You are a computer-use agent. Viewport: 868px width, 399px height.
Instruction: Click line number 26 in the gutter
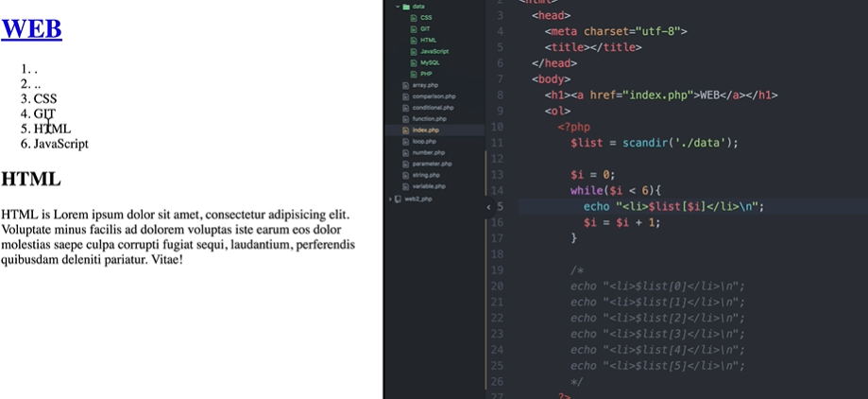(497, 382)
